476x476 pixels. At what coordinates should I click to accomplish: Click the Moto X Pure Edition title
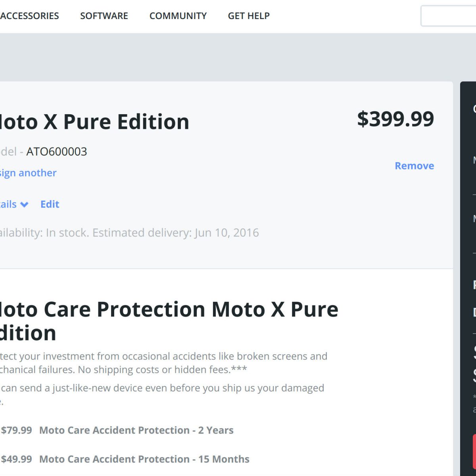pos(94,122)
